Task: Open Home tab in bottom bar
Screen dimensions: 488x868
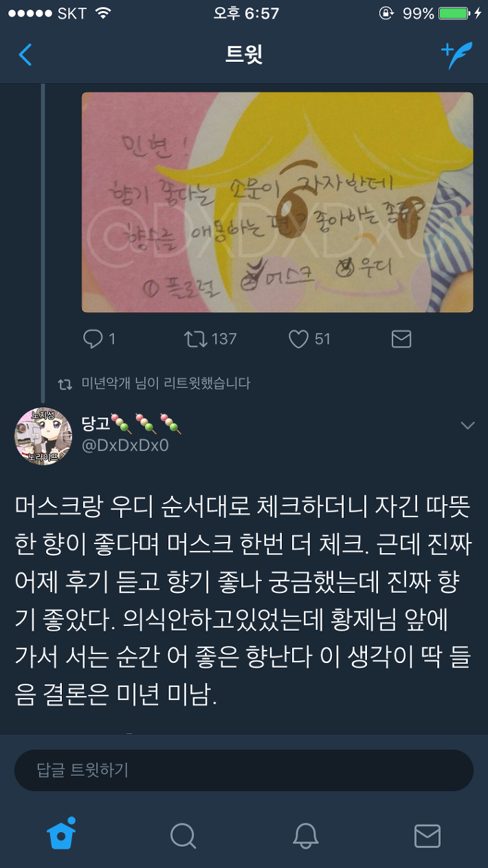Action: click(61, 835)
